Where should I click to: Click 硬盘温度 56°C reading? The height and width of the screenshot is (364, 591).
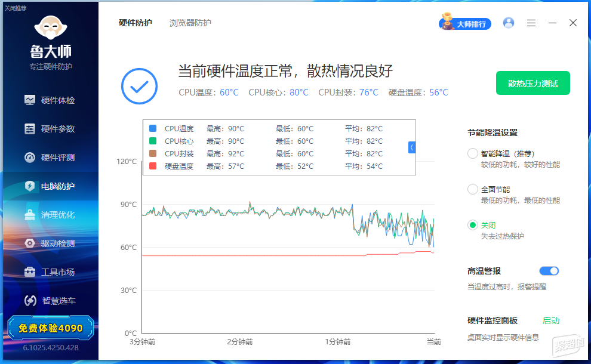coord(418,92)
